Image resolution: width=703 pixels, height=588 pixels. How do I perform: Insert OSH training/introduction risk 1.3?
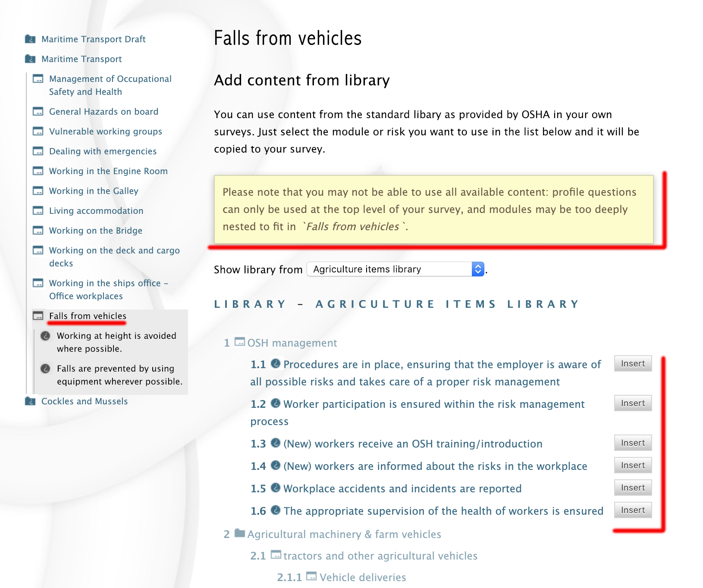(632, 443)
